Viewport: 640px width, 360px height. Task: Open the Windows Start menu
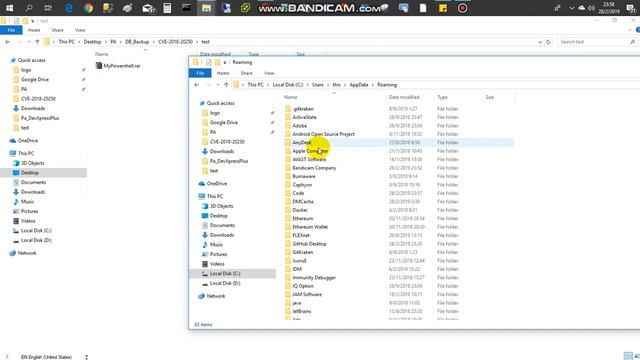9,8
